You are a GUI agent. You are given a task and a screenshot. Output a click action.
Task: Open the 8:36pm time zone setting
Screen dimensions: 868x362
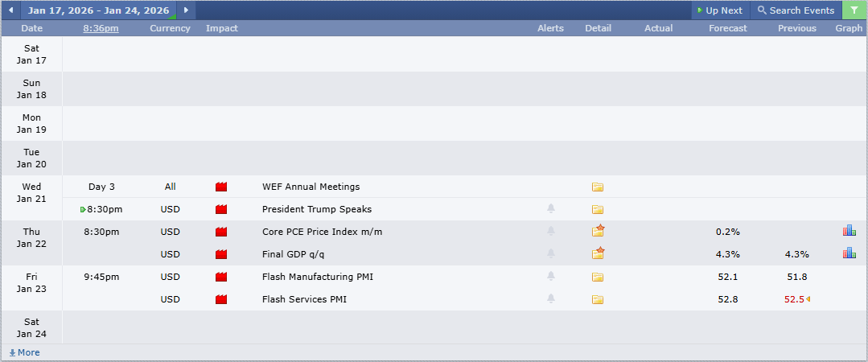(101, 28)
